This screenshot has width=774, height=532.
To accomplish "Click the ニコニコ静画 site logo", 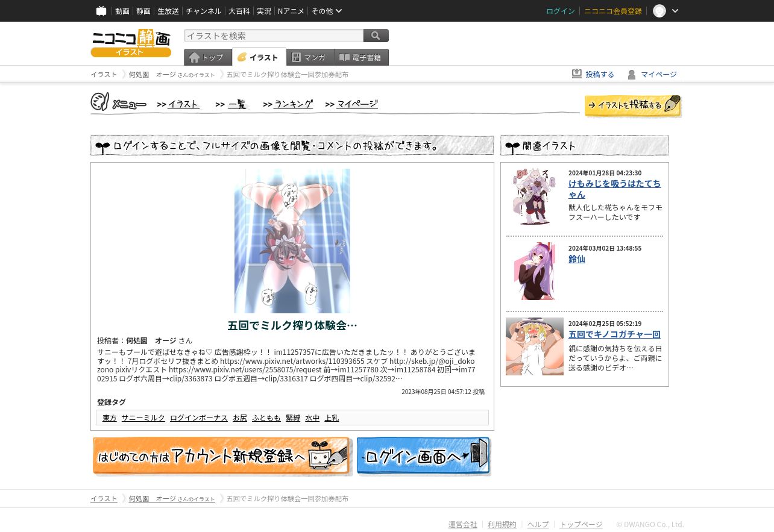I will pos(131,43).
